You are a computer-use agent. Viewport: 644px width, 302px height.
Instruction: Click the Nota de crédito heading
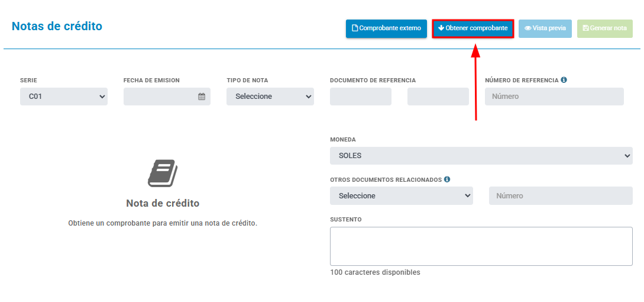(x=163, y=203)
